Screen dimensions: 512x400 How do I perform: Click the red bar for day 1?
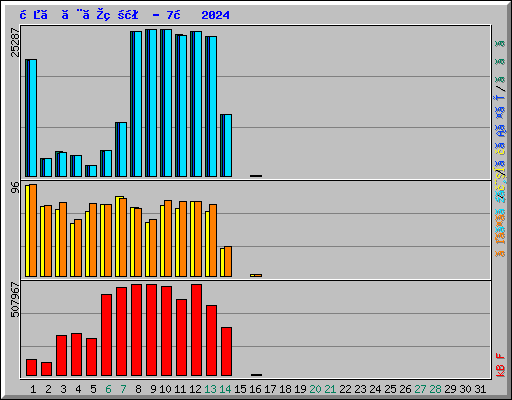click(x=31, y=368)
